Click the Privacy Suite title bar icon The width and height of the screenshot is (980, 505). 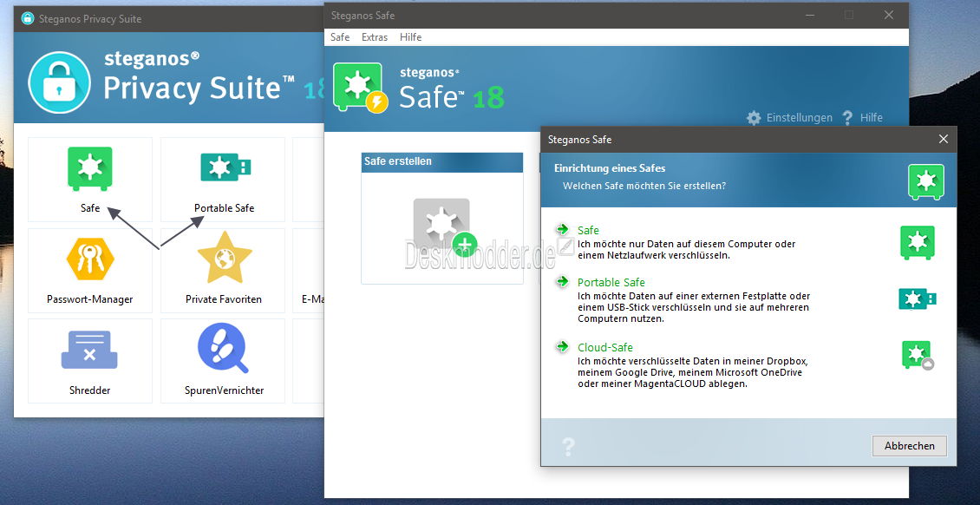(x=28, y=19)
